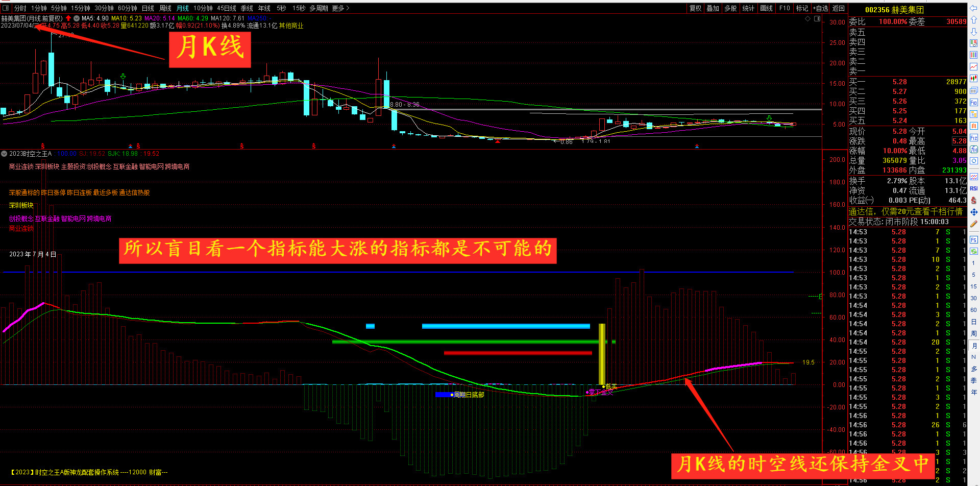The height and width of the screenshot is (486, 980).
Task: Expand dropdown arrow next to MA5 label
Action: coord(77,18)
